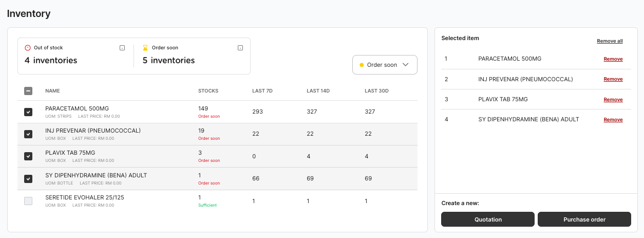The width and height of the screenshot is (644, 238).
Task: Click the Out of stock clock icon
Action: tap(28, 48)
